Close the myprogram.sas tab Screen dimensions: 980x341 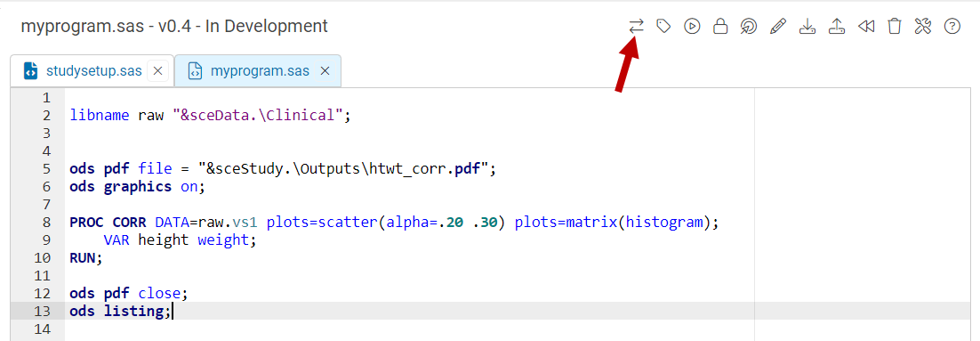(x=325, y=71)
